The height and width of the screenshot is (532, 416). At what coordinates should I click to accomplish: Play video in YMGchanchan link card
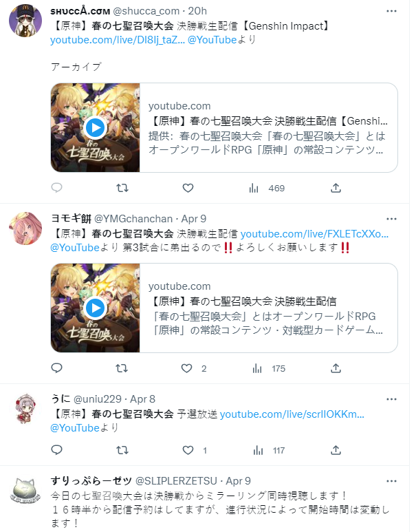click(x=96, y=308)
